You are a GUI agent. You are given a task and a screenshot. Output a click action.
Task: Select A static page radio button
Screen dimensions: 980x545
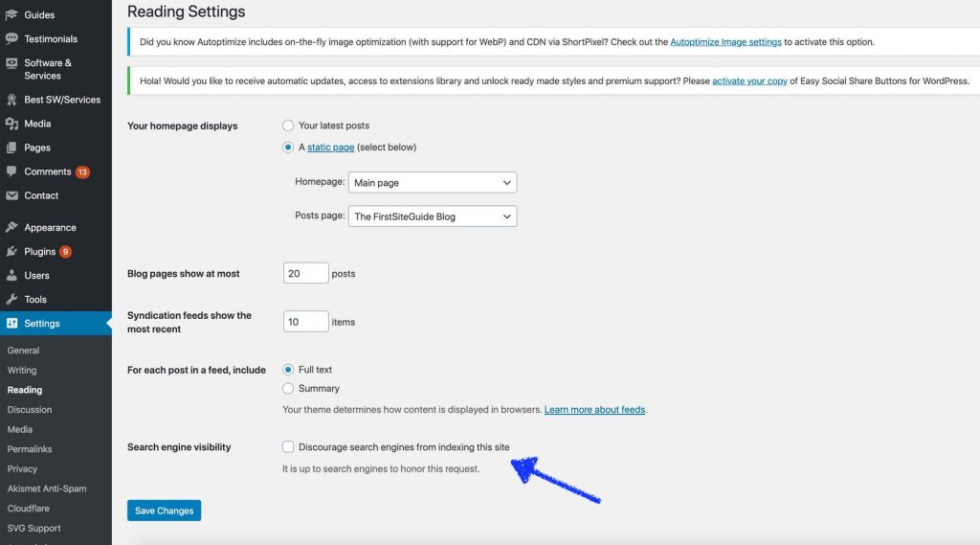(x=287, y=148)
